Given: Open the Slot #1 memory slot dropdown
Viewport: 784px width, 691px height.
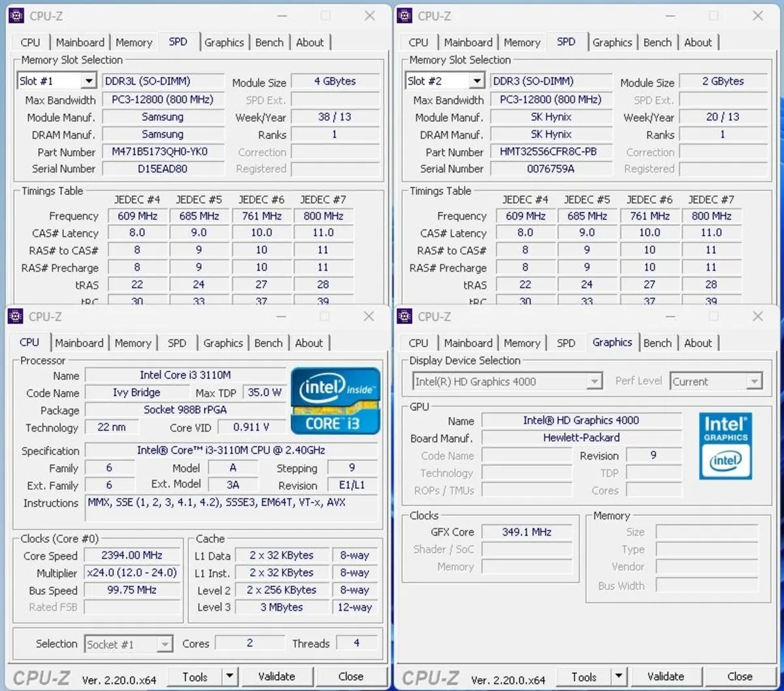Looking at the screenshot, I should pyautogui.click(x=90, y=81).
